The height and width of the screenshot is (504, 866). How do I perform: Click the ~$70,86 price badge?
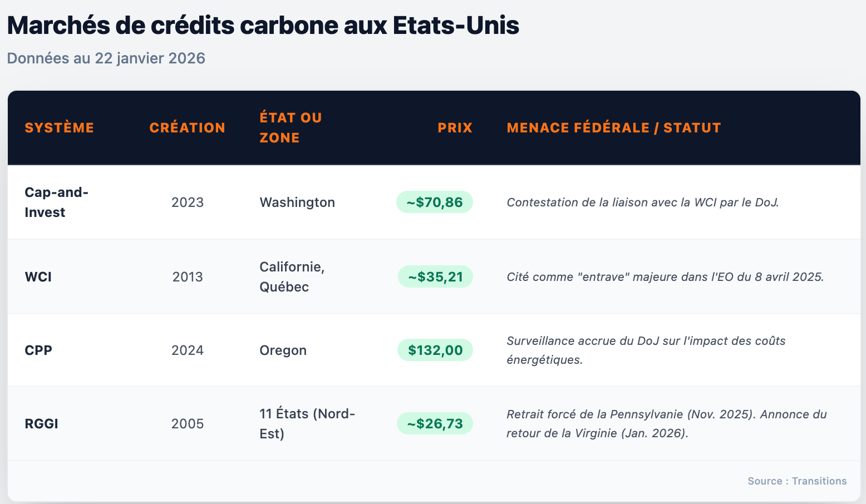click(x=435, y=202)
